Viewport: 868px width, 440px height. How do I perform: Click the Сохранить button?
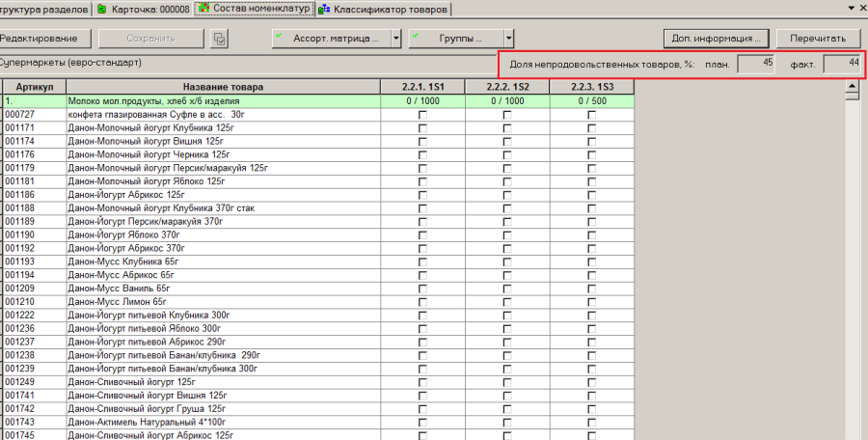[151, 39]
